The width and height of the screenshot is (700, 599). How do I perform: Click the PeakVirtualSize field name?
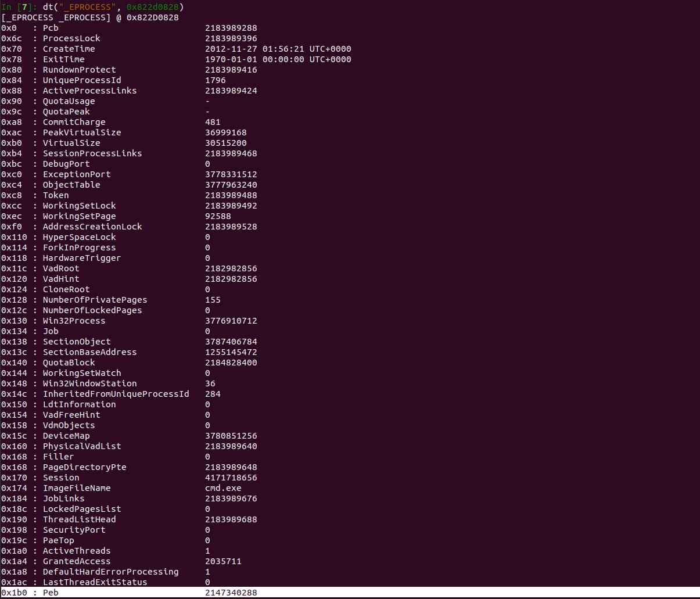coord(82,132)
